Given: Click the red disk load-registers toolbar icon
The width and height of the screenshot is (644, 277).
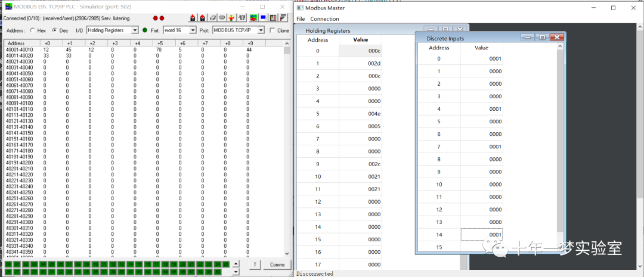Looking at the screenshot, I should 193,18.
